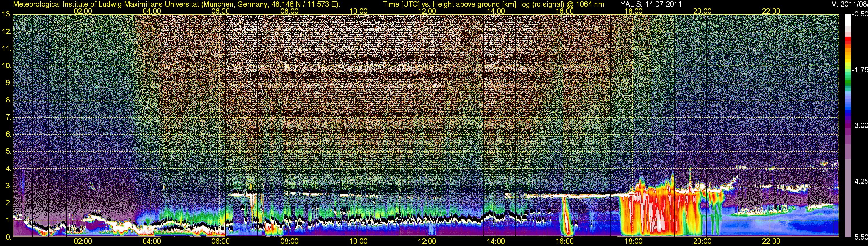The image size is (868, 246).
Task: Click the 14:00 label on the bottom time axis
Action: pyautogui.click(x=496, y=241)
